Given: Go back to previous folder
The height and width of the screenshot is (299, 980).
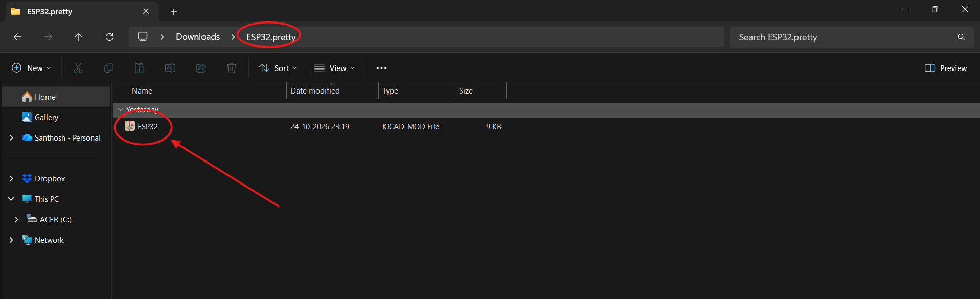Looking at the screenshot, I should (x=17, y=37).
